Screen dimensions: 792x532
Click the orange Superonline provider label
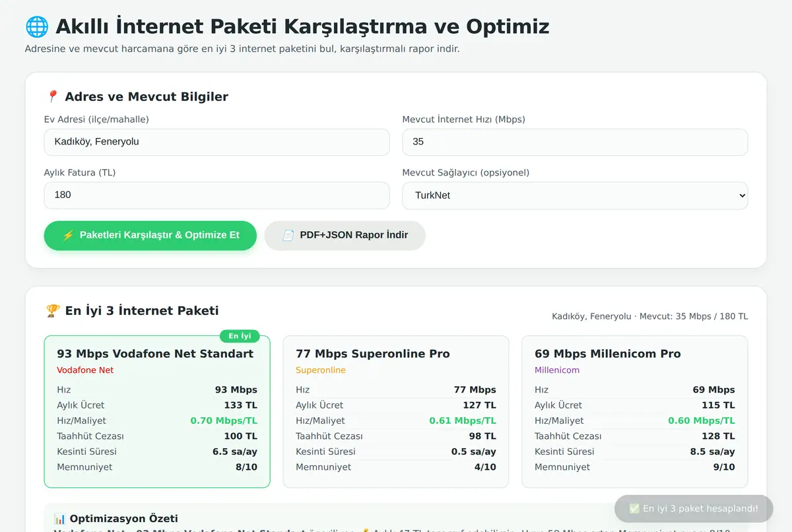[321, 370]
